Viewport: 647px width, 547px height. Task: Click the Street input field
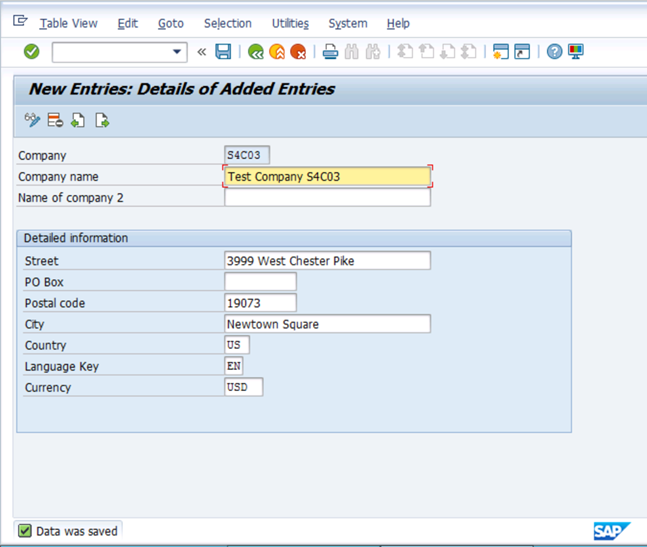point(328,261)
